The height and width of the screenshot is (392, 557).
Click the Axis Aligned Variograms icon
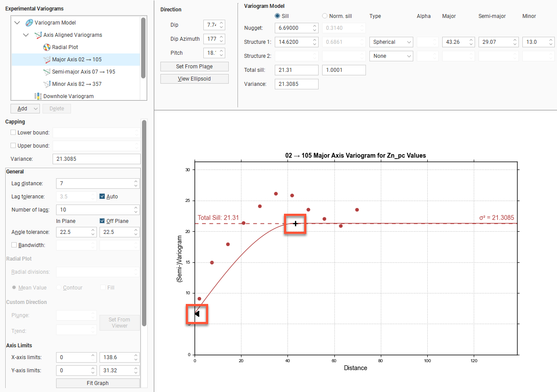[38, 35]
